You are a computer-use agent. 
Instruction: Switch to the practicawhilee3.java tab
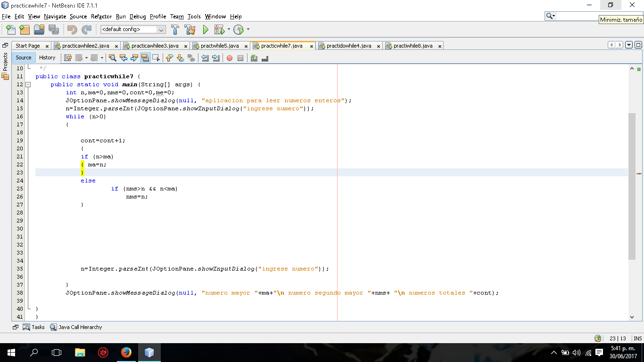155,46
